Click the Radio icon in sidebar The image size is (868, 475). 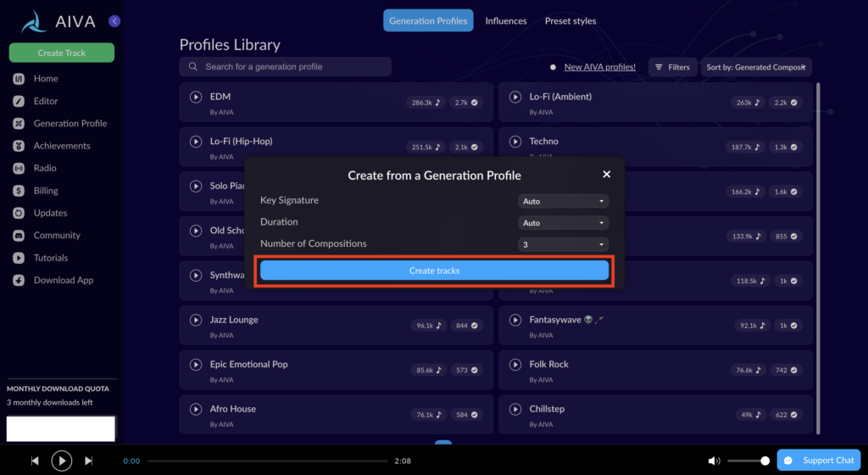18,168
